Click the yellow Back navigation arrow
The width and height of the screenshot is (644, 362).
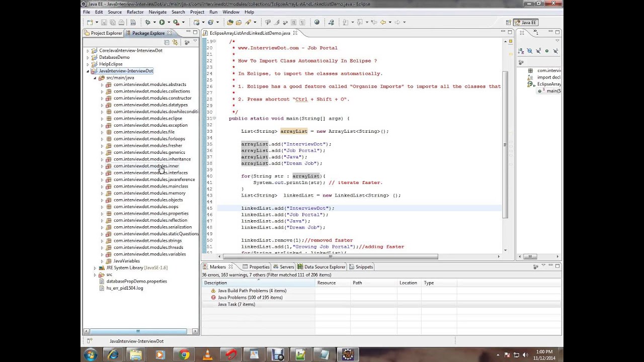coord(383,22)
